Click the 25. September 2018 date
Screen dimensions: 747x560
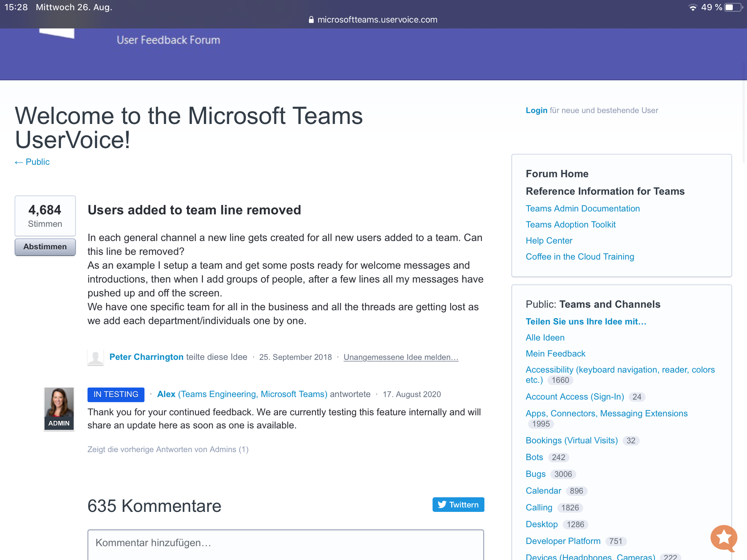pos(295,357)
